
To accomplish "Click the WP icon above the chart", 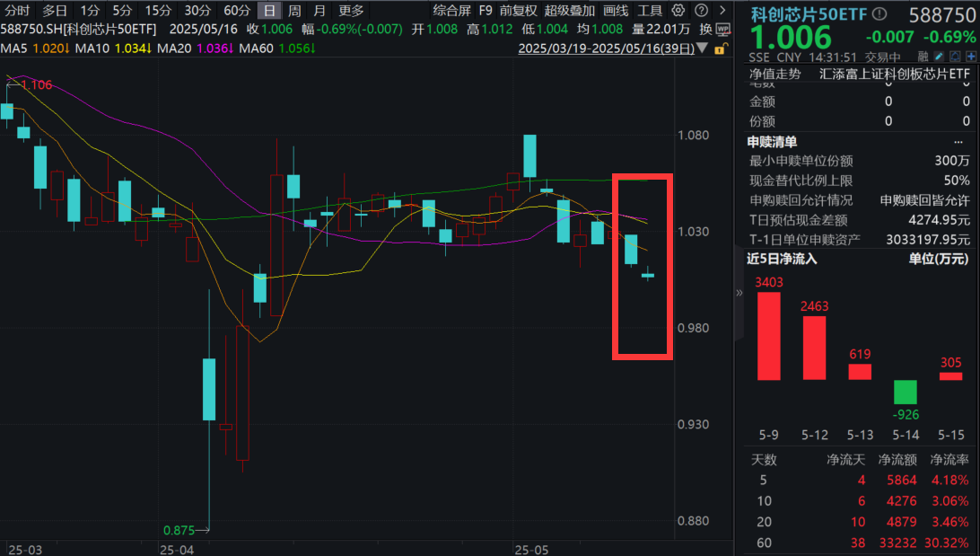I will point(722,29).
